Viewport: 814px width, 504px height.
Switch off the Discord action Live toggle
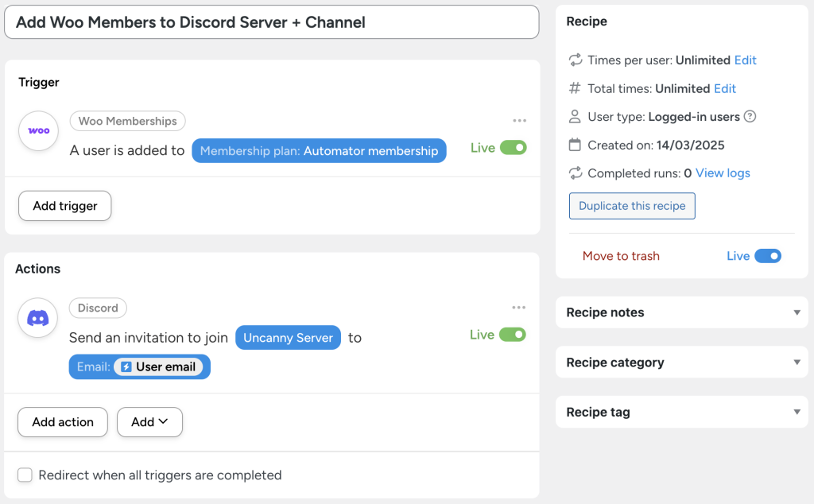coord(512,335)
